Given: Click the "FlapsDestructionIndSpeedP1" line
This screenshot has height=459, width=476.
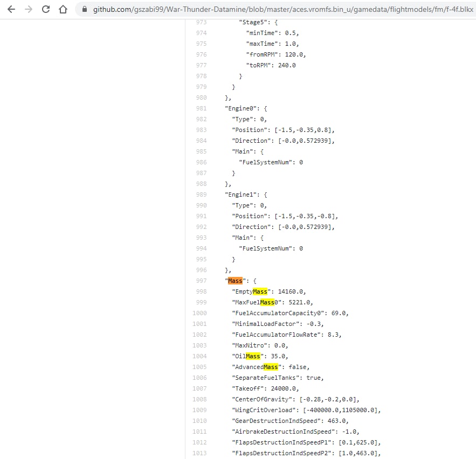Looking at the screenshot, I should [x=306, y=442].
